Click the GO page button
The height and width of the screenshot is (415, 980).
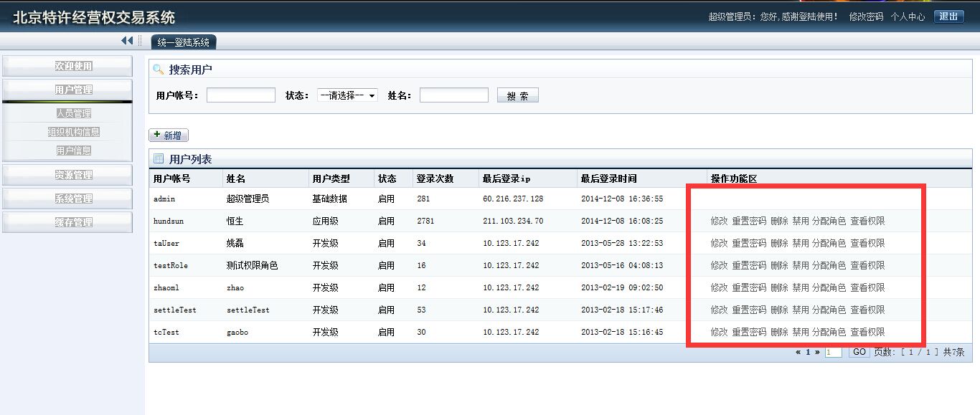[x=859, y=352]
